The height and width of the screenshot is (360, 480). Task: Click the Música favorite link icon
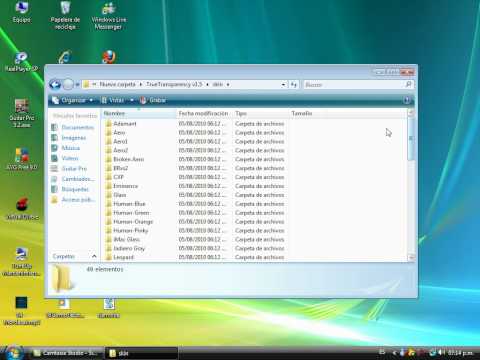click(54, 148)
